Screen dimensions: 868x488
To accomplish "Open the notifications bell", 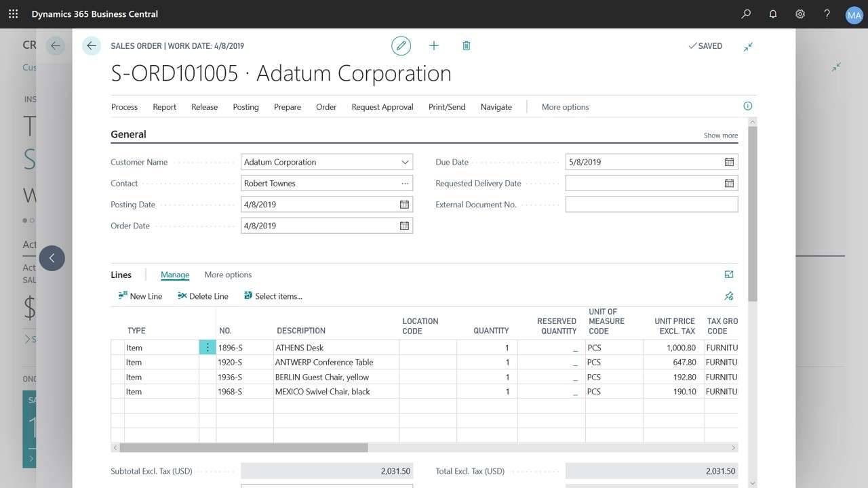I will [x=773, y=14].
